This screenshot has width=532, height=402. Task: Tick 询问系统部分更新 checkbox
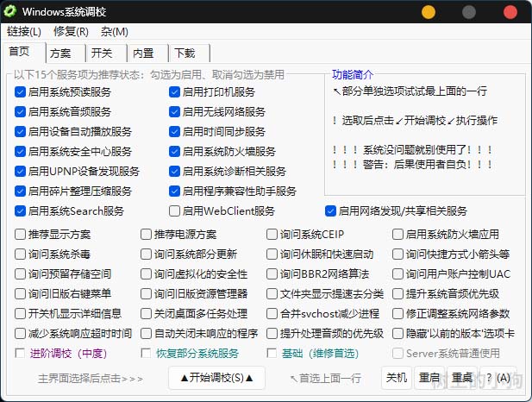pyautogui.click(x=146, y=254)
